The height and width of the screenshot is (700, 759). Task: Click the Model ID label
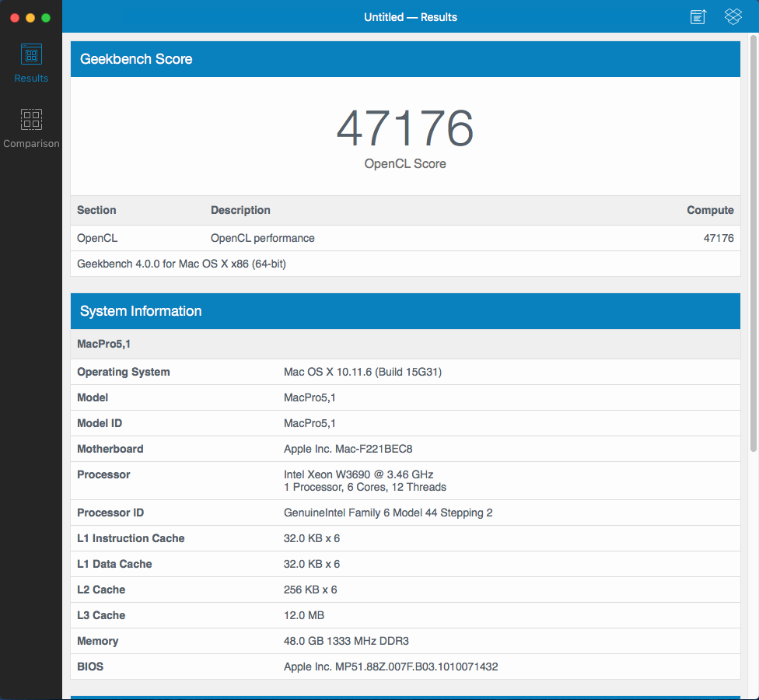100,423
